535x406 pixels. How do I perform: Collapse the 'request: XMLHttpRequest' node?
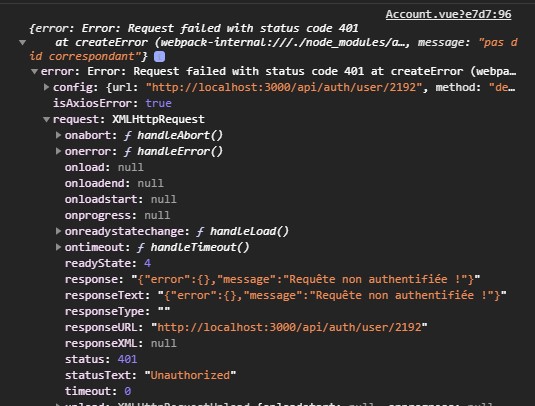pyautogui.click(x=46, y=119)
